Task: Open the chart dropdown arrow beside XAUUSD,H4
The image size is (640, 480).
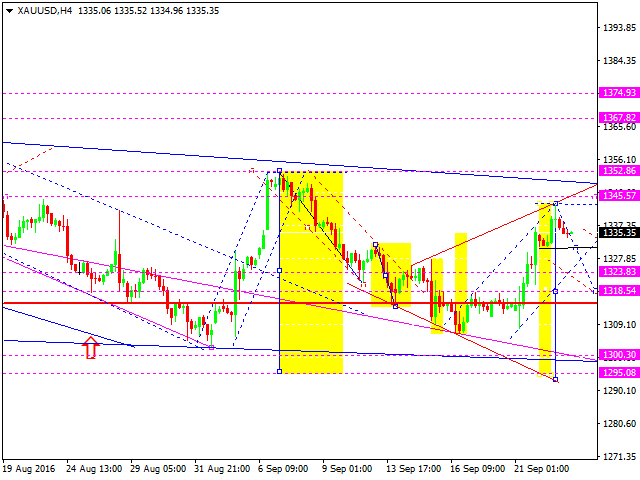Action: point(9,11)
